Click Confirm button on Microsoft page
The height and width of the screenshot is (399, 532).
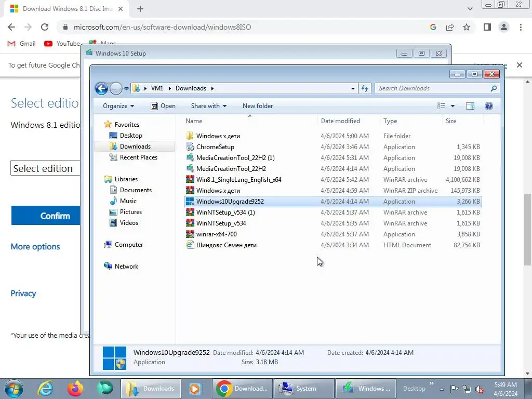point(46,216)
